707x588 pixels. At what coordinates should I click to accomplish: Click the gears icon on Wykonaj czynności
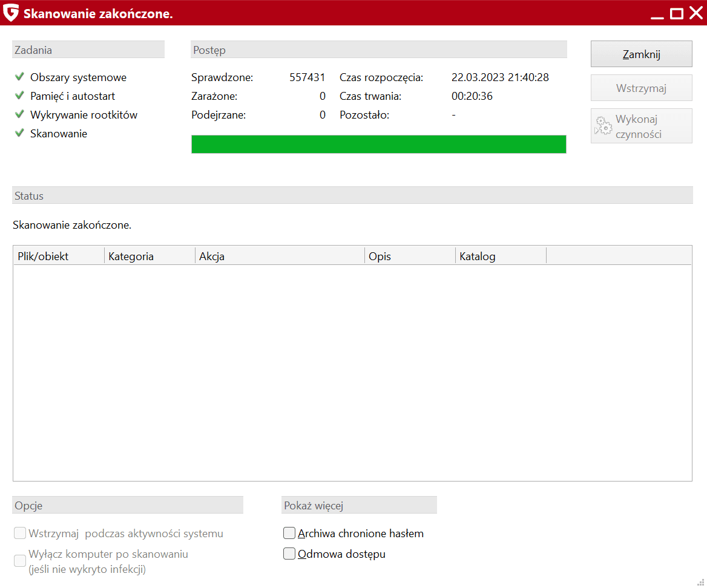coord(603,126)
